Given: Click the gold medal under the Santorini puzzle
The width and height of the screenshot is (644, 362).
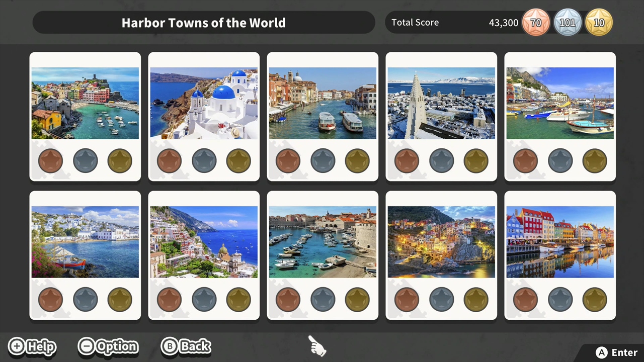Looking at the screenshot, I should [x=238, y=161].
